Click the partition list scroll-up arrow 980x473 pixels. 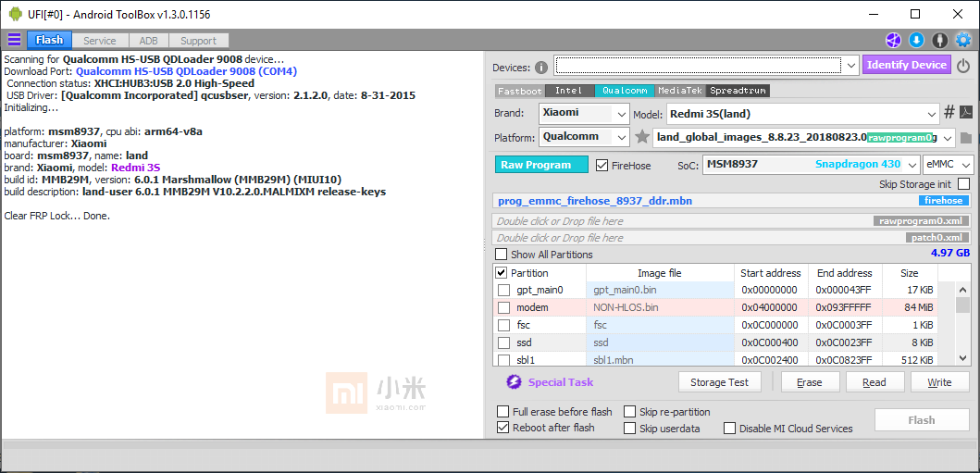[963, 290]
